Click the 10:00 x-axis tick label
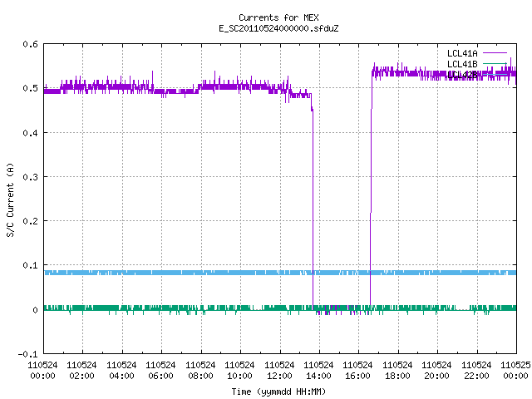Viewport: 532px width, 399px height. pyautogui.click(x=239, y=376)
